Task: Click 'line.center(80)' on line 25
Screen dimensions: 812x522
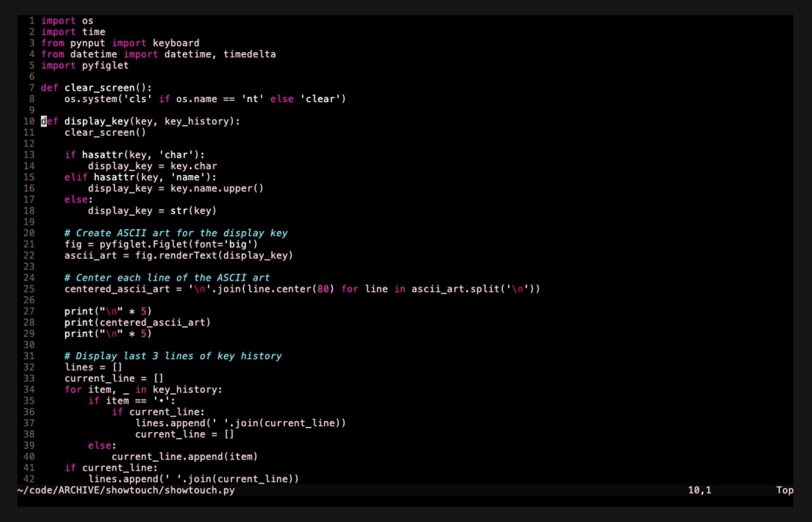Action: 291,289
